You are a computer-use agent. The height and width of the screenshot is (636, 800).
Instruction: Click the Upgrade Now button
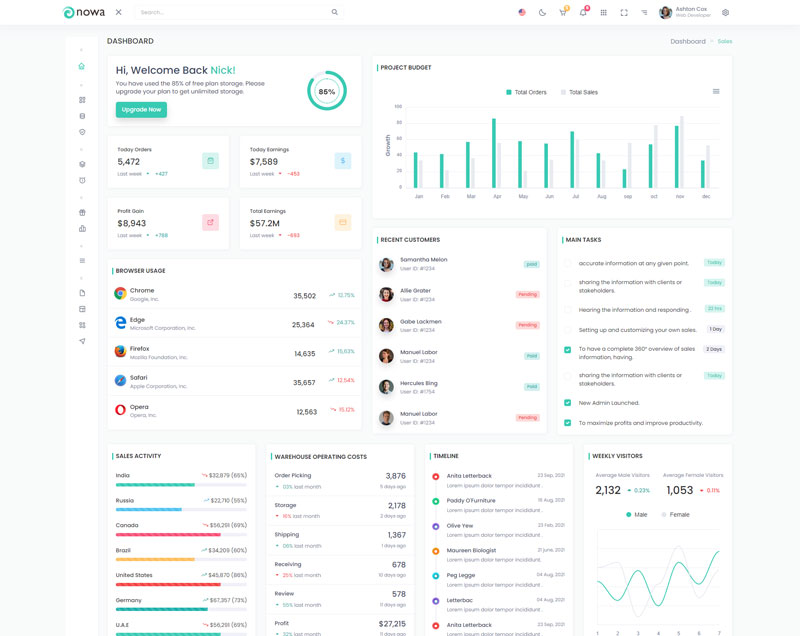(x=141, y=110)
